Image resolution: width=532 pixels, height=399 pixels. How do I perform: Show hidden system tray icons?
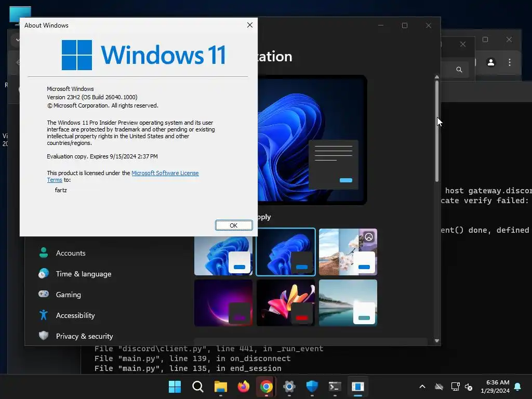tap(422, 387)
